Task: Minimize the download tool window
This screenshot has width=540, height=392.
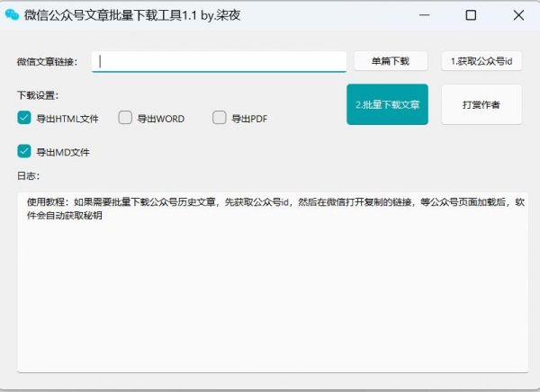Action: [425, 15]
